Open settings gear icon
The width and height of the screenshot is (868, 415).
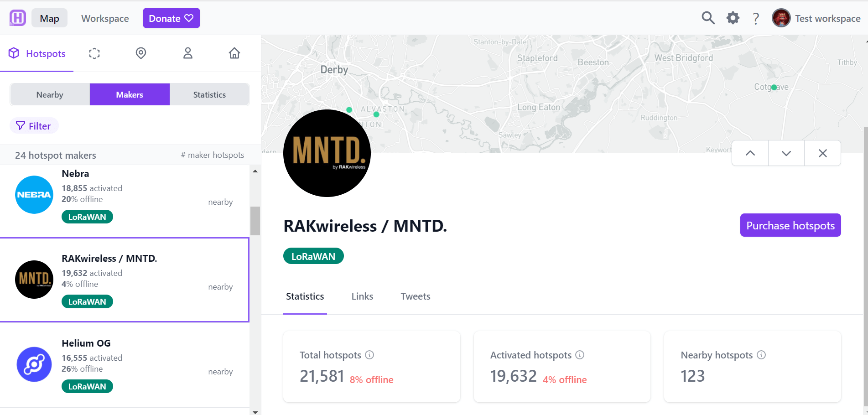[733, 18]
